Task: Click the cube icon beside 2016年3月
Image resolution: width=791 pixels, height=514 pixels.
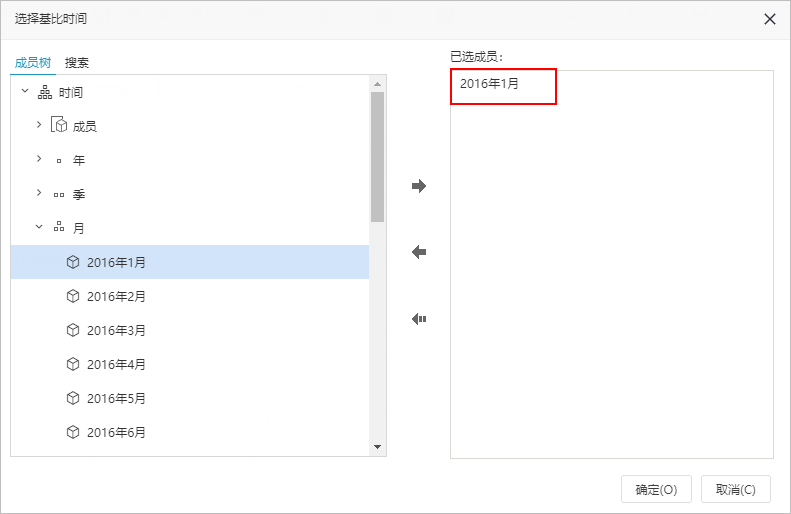Action: (x=73, y=330)
